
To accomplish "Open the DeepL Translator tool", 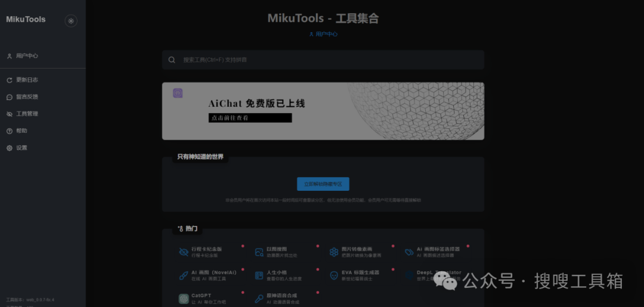I will click(x=434, y=275).
